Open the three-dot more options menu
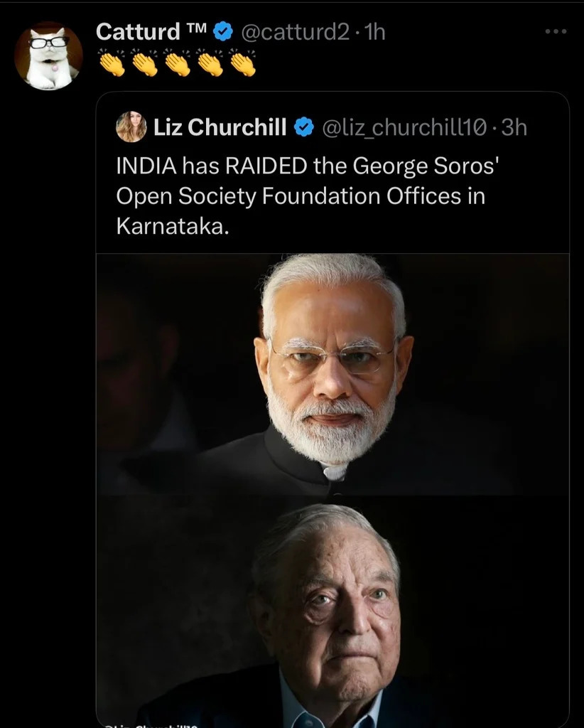This screenshot has height=728, width=584. point(555,32)
